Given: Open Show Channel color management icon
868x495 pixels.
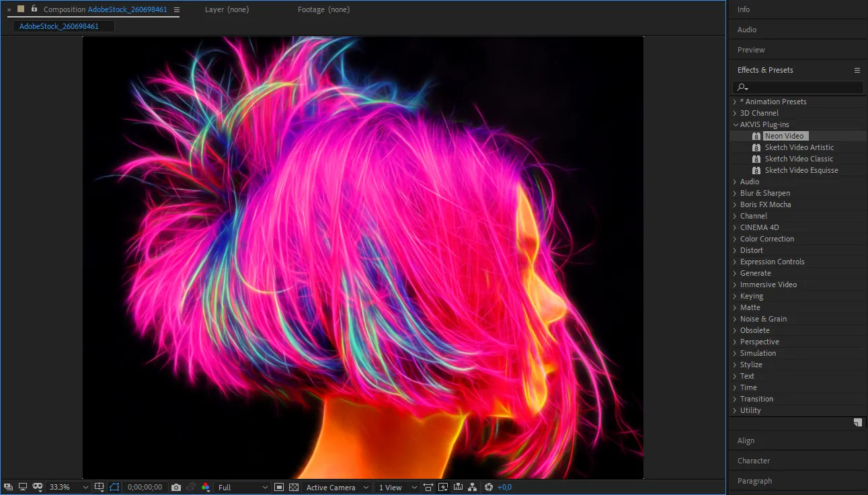Looking at the screenshot, I should pos(206,487).
